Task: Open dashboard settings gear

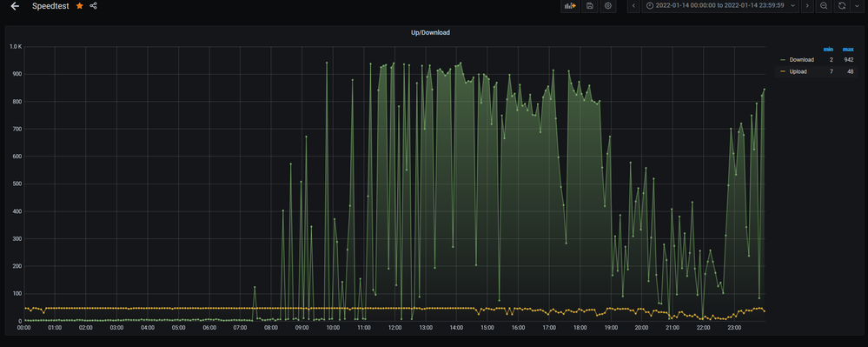Action: (608, 5)
